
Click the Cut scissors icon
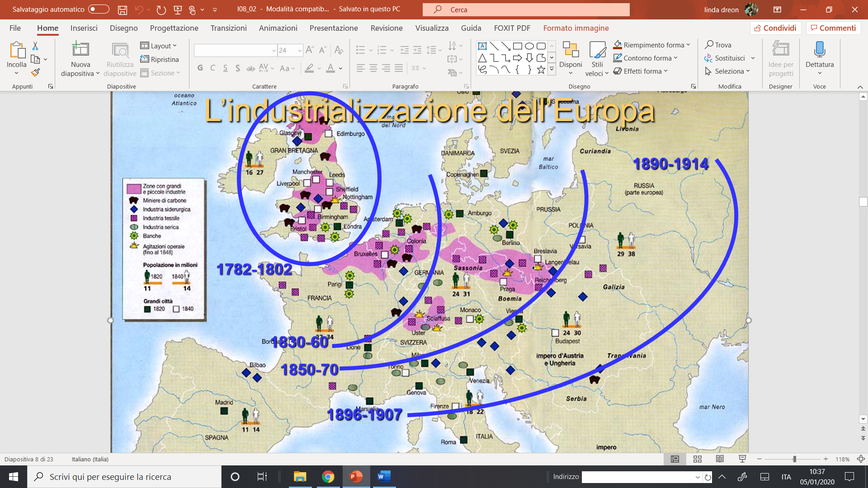(35, 46)
